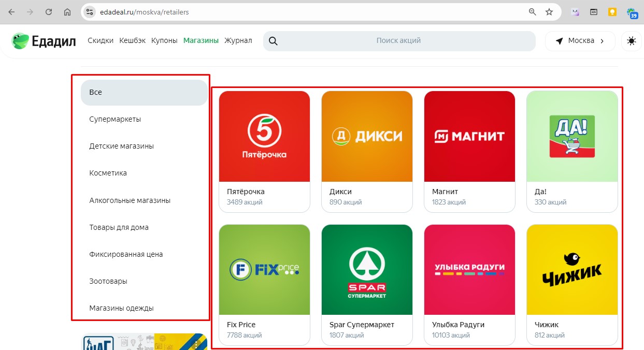Open the Журнал section
This screenshot has width=644, height=350.
[238, 40]
